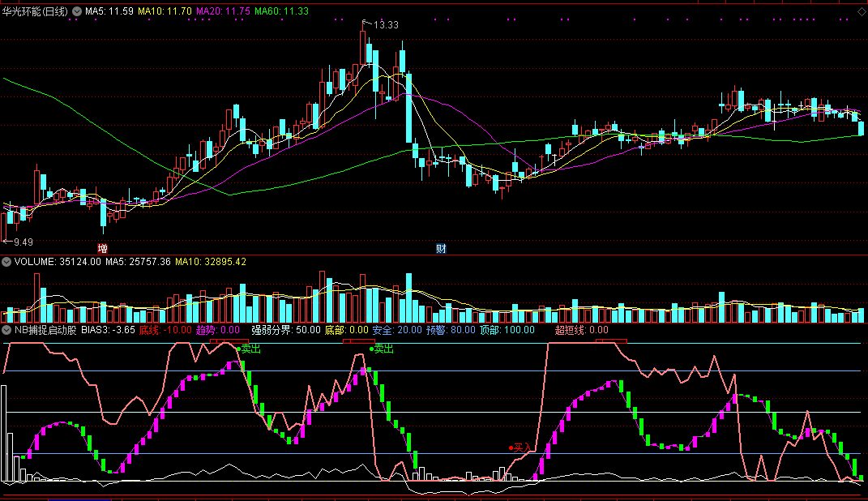The image size is (868, 501).
Task: Click the 13.33 high price label
Action: 386,25
